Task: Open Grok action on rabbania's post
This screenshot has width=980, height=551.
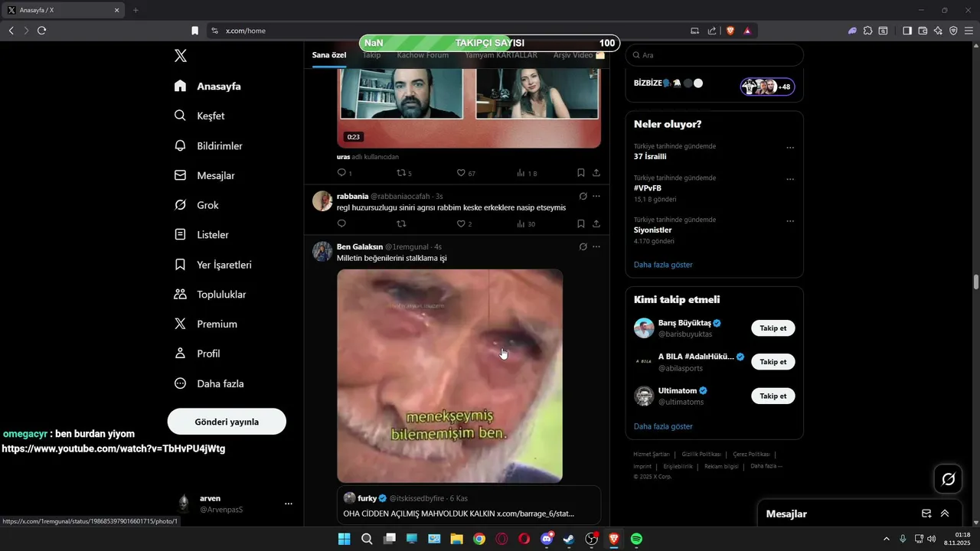Action: [583, 197]
